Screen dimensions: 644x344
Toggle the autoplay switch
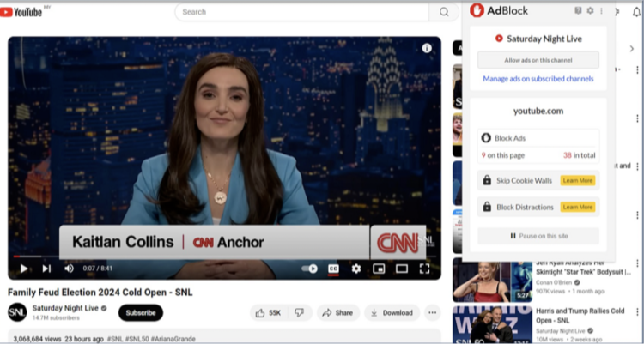point(309,269)
